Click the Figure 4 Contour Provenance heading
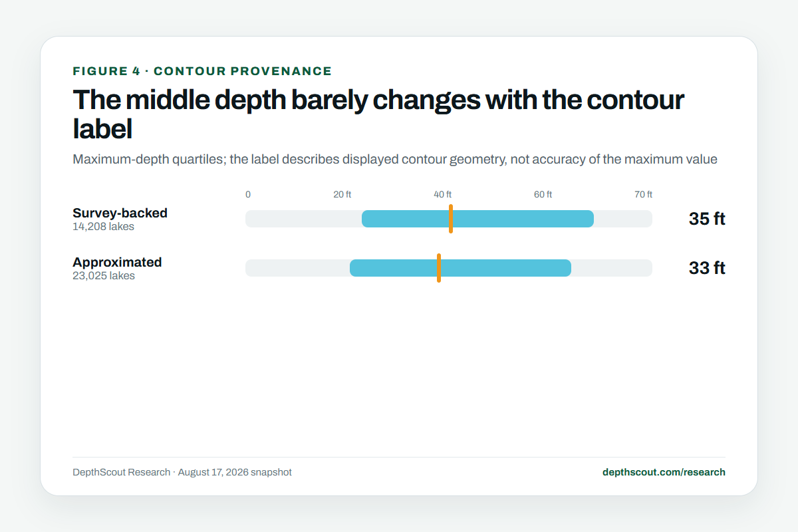The image size is (798, 532). click(202, 71)
